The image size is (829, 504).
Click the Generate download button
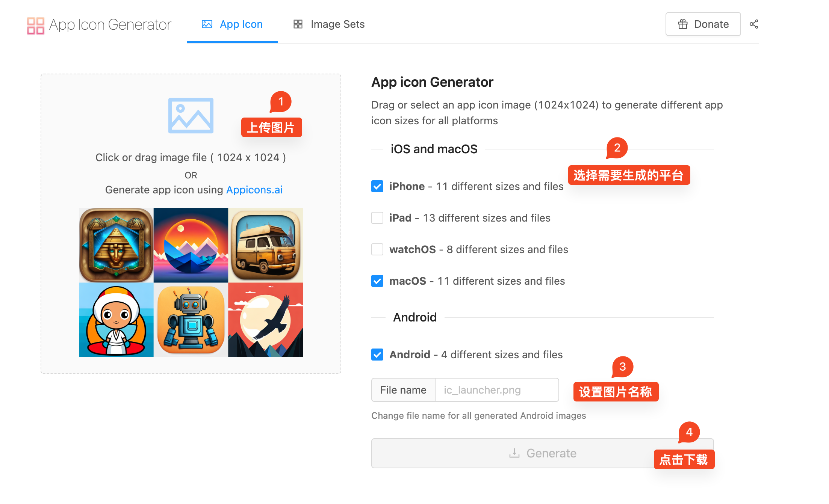point(542,453)
